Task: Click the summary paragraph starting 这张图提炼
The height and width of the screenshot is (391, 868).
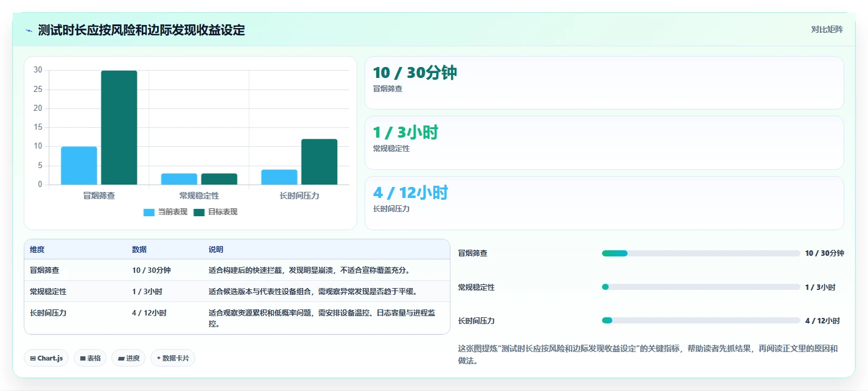Action: [648, 354]
